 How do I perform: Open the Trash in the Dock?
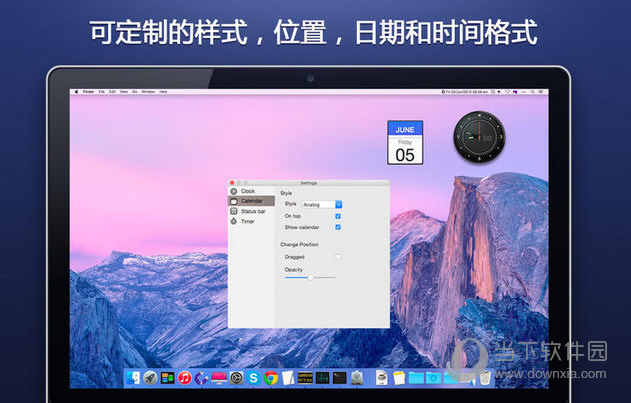pos(485,378)
